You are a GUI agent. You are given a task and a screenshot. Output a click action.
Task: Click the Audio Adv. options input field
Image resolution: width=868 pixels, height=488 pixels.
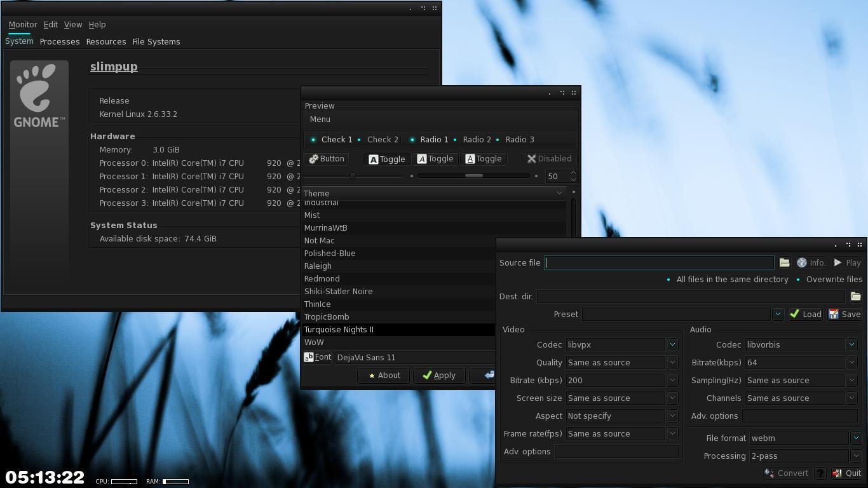(799, 416)
